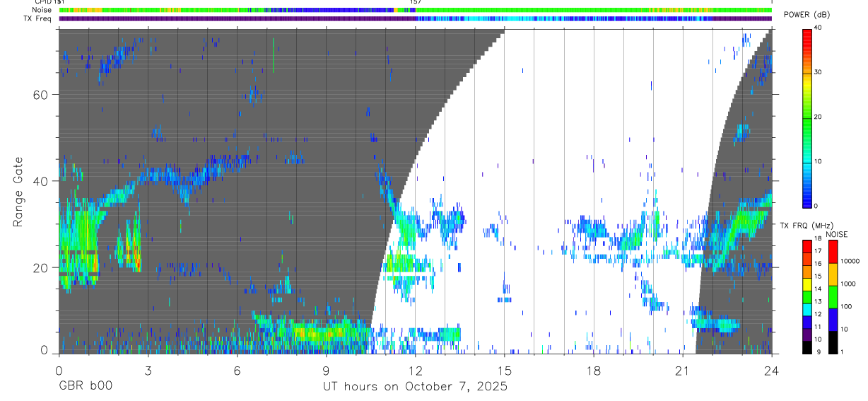This screenshot has height=401, width=868.
Task: Click the 1 label on NOISE scale
Action: tap(843, 351)
